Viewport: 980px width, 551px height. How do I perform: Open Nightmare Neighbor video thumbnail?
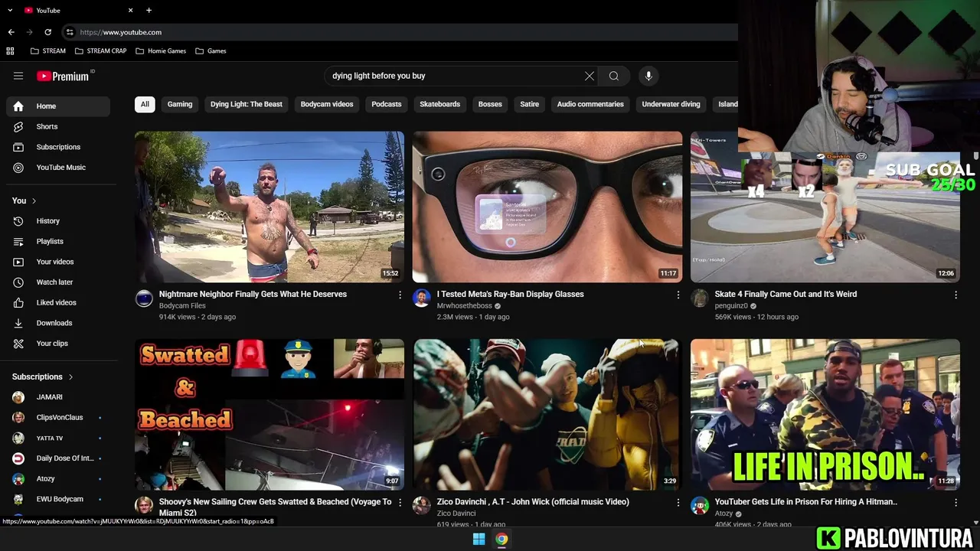(269, 207)
